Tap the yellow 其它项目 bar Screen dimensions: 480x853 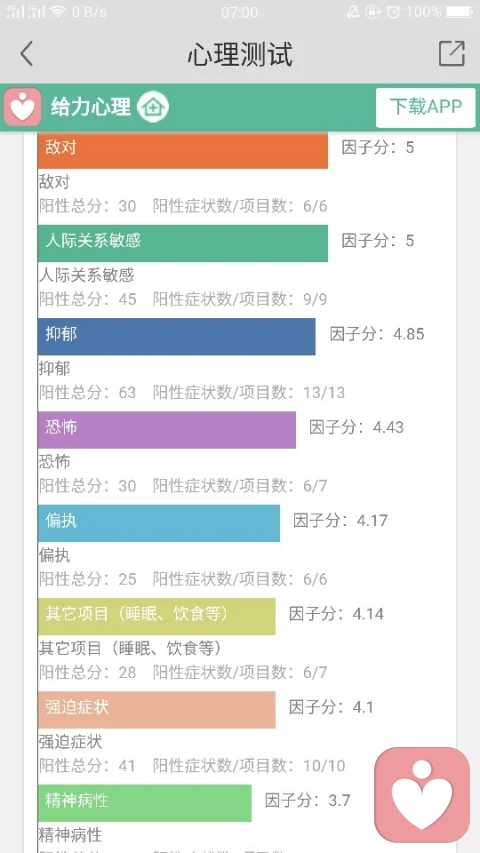(157, 616)
